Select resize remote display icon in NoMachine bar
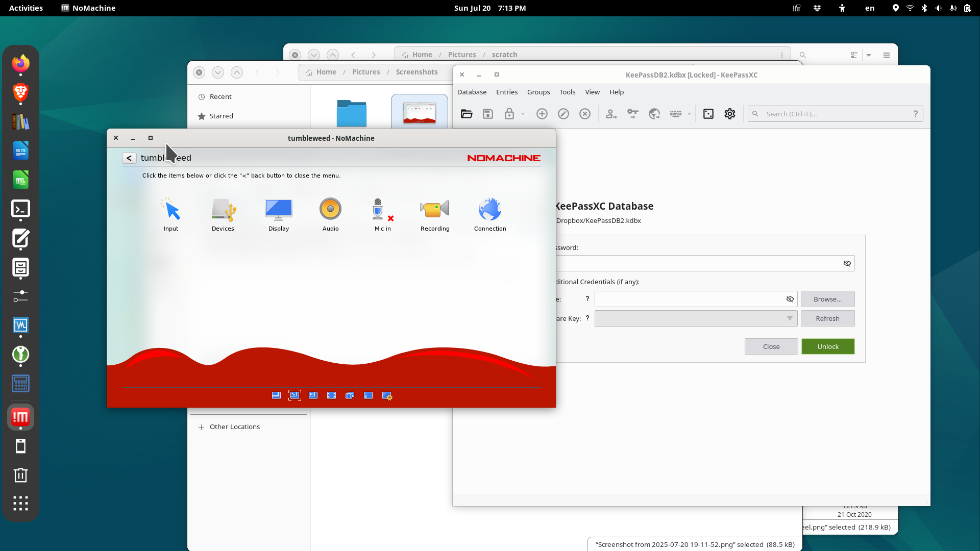This screenshot has height=551, width=980. tap(313, 395)
